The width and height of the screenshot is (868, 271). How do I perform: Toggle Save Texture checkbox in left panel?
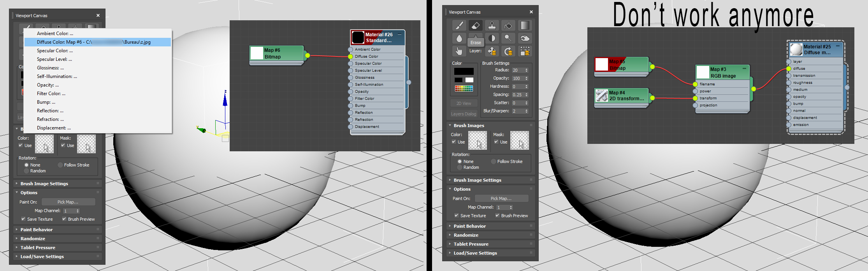(x=23, y=219)
